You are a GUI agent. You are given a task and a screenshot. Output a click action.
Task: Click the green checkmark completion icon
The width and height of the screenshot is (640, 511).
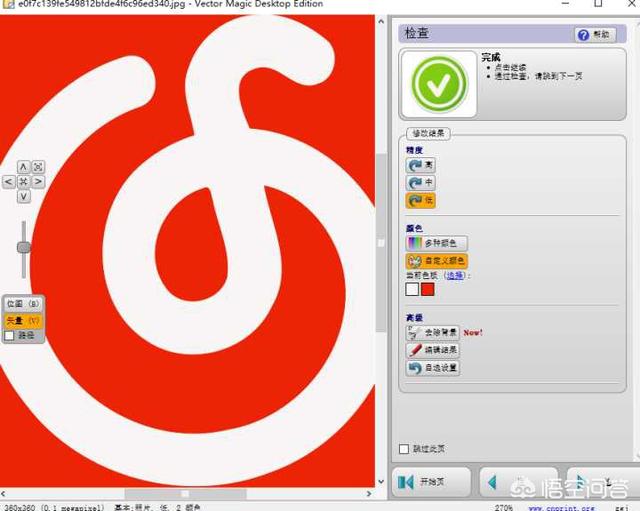(438, 84)
